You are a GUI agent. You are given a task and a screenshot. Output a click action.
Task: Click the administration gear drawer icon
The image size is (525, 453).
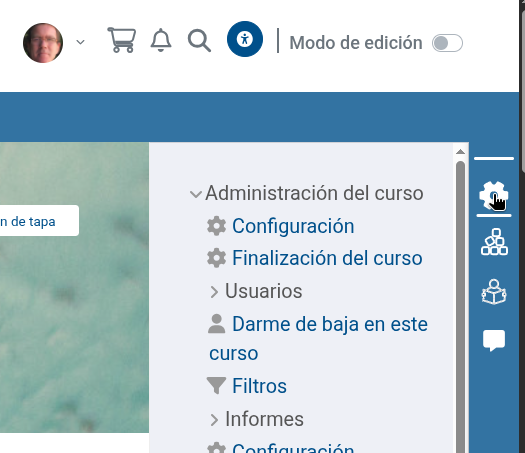494,196
